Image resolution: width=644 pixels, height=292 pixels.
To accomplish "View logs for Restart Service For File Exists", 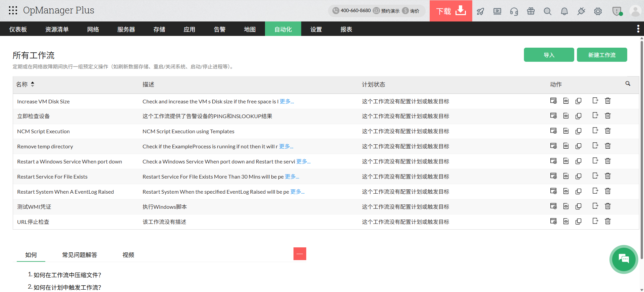I will click(x=566, y=176).
